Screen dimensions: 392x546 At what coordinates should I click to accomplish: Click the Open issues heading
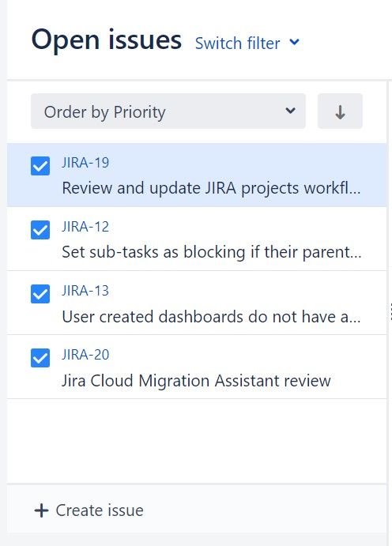(x=106, y=40)
